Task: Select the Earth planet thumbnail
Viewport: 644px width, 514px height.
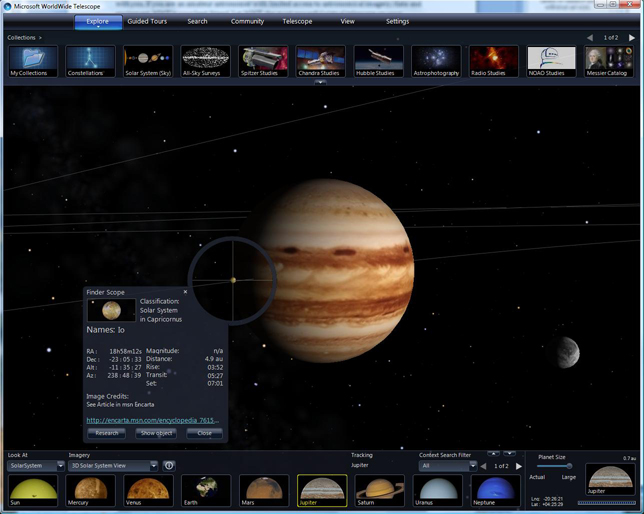Action: click(206, 490)
